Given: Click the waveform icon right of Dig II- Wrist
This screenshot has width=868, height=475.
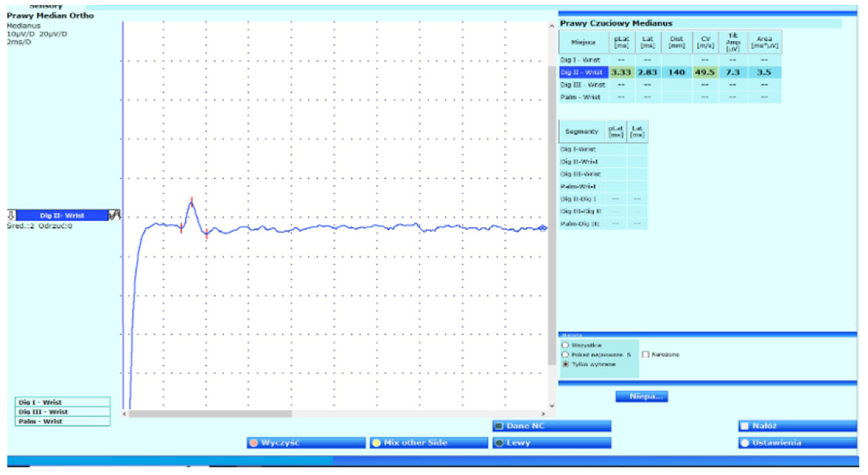Looking at the screenshot, I should (x=114, y=215).
